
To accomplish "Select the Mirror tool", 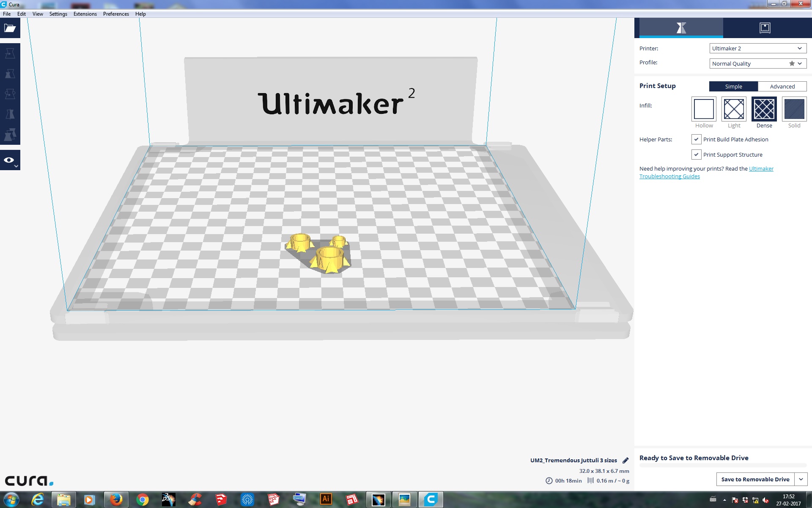I will click(x=10, y=114).
